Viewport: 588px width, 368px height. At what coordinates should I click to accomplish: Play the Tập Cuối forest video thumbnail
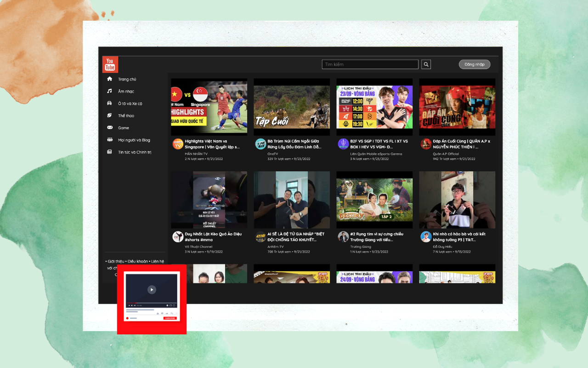coord(292,107)
